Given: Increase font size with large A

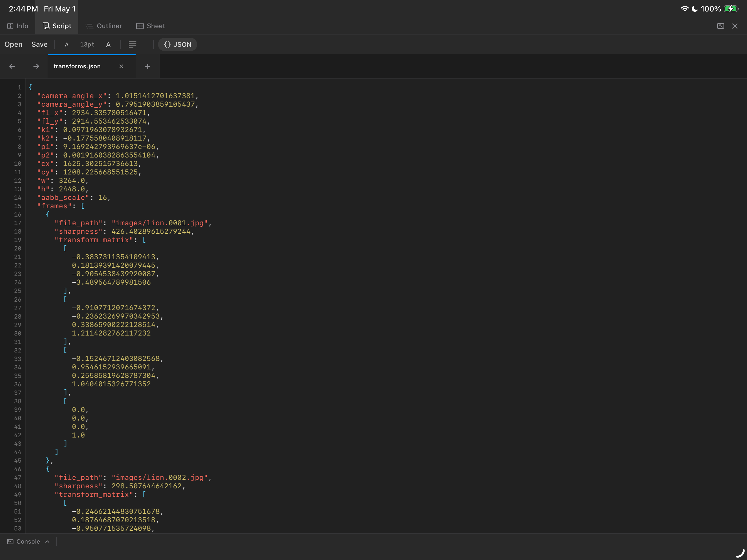Looking at the screenshot, I should [x=108, y=45].
